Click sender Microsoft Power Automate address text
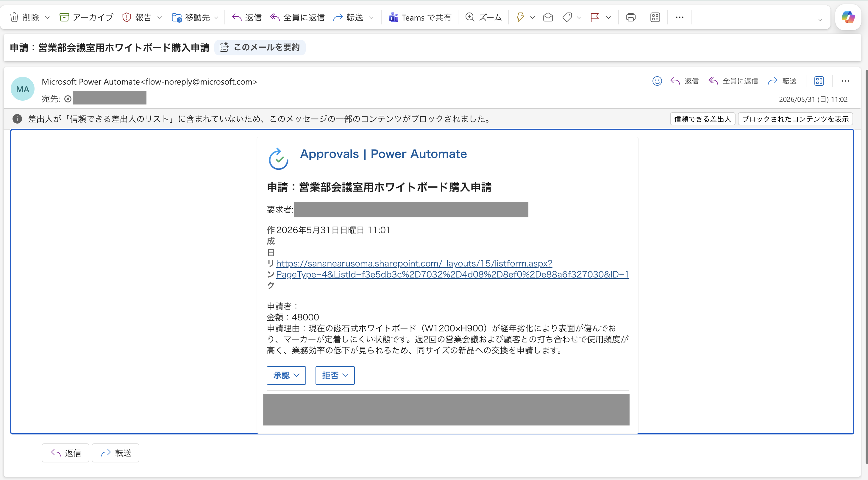 pyautogui.click(x=149, y=82)
